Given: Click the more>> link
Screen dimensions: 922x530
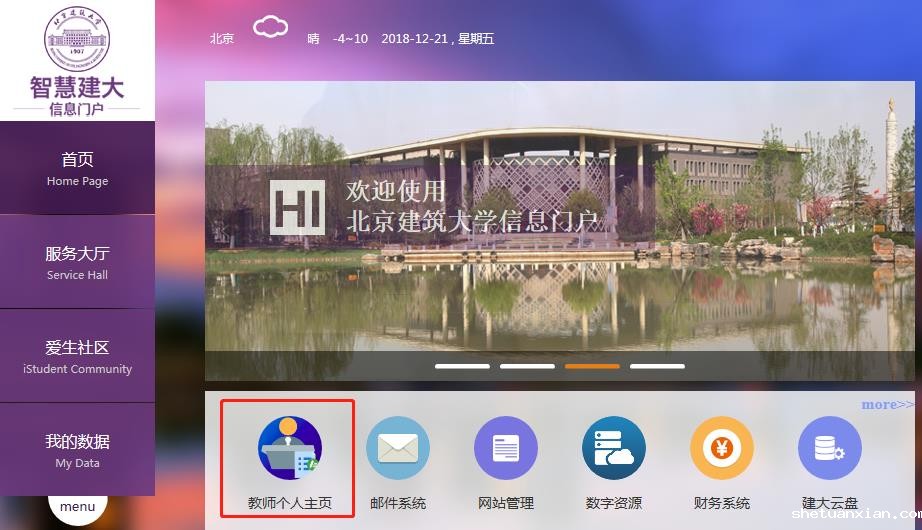Looking at the screenshot, I should pos(887,404).
